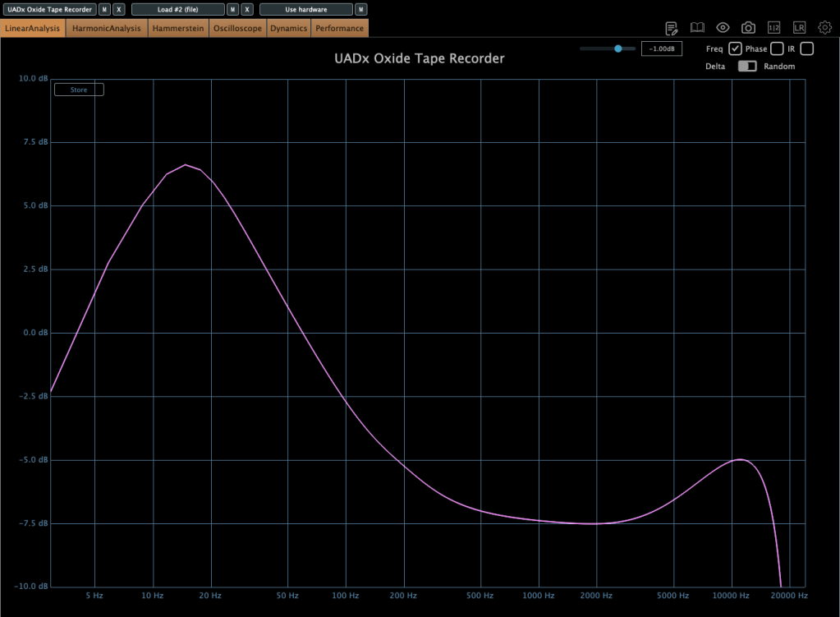Open the Load #2 (file) slot selector
The width and height of the screenshot is (840, 617).
click(x=177, y=10)
